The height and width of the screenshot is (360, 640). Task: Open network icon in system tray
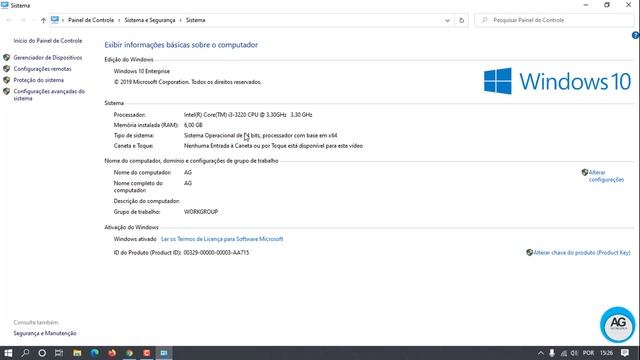coord(564,353)
